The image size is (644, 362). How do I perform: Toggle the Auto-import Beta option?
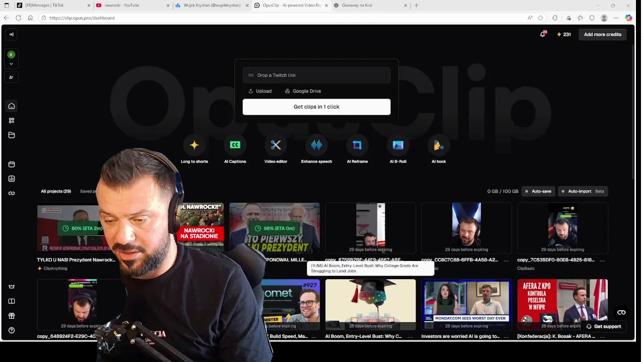[583, 191]
